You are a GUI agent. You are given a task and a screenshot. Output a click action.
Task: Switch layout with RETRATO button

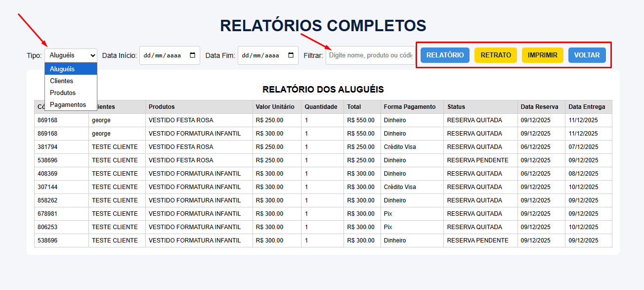click(496, 55)
